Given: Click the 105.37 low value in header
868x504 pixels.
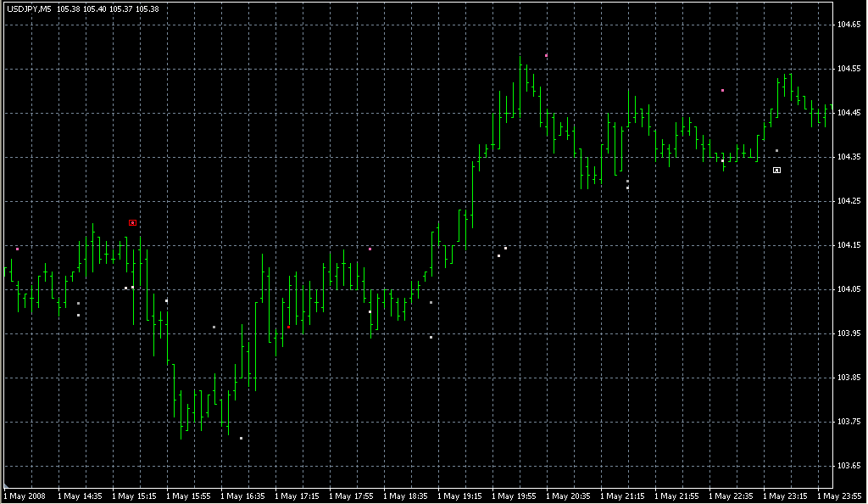Looking at the screenshot, I should [120, 8].
